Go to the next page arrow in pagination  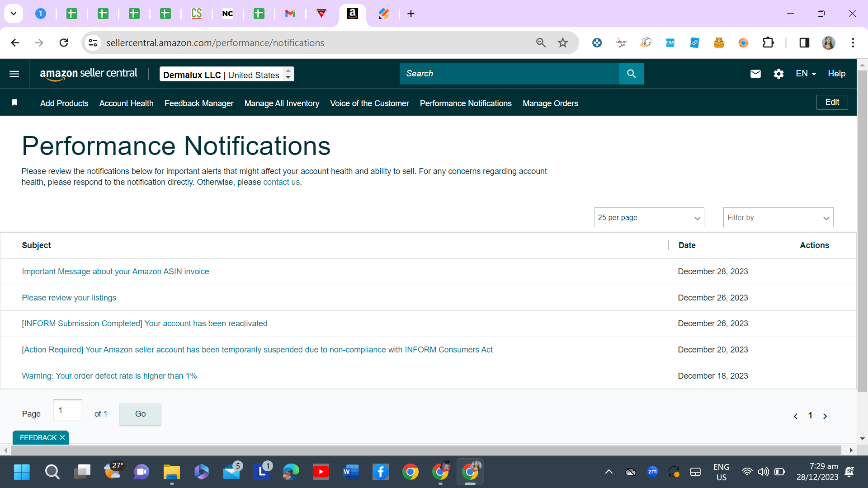[x=825, y=416]
